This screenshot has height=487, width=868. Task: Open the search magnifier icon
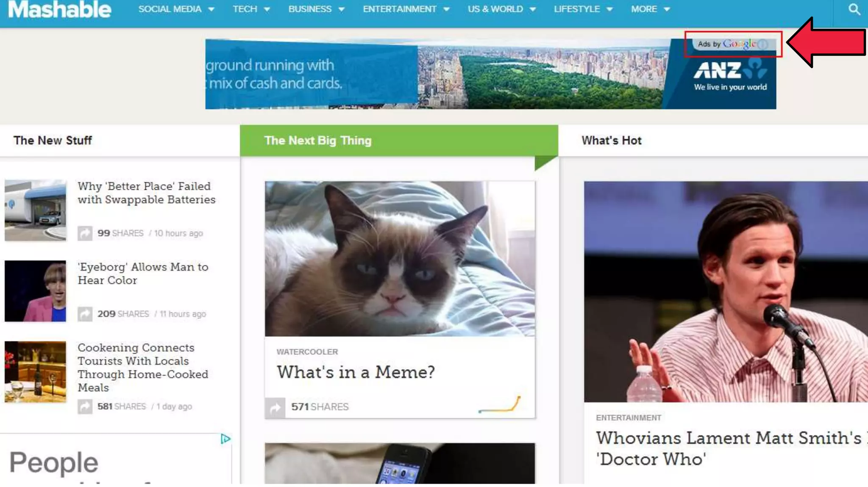854,9
